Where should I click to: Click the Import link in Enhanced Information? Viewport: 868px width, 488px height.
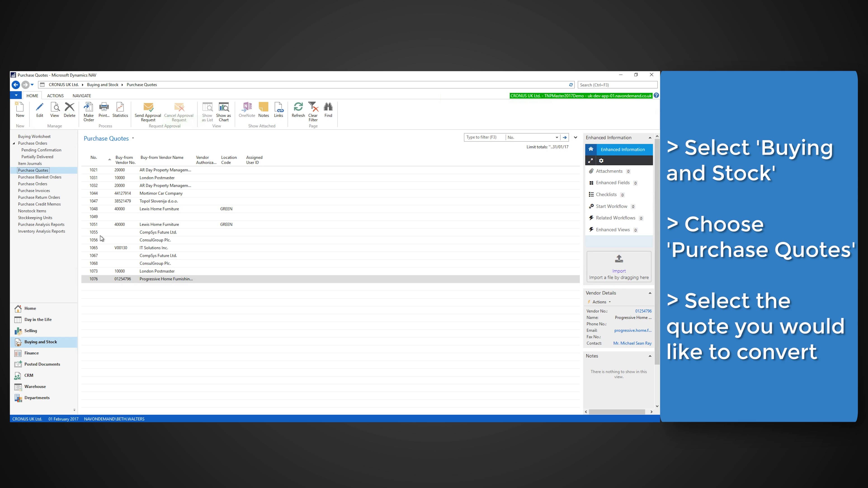[619, 271]
